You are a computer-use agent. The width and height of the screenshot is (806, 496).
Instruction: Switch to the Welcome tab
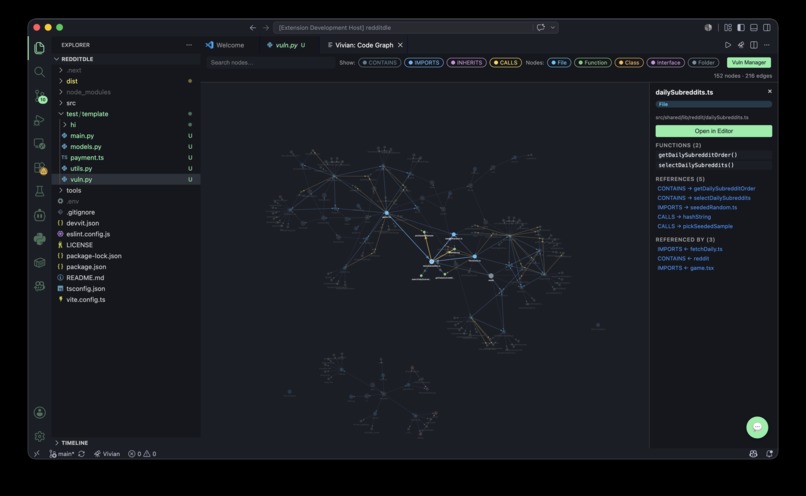click(x=225, y=45)
